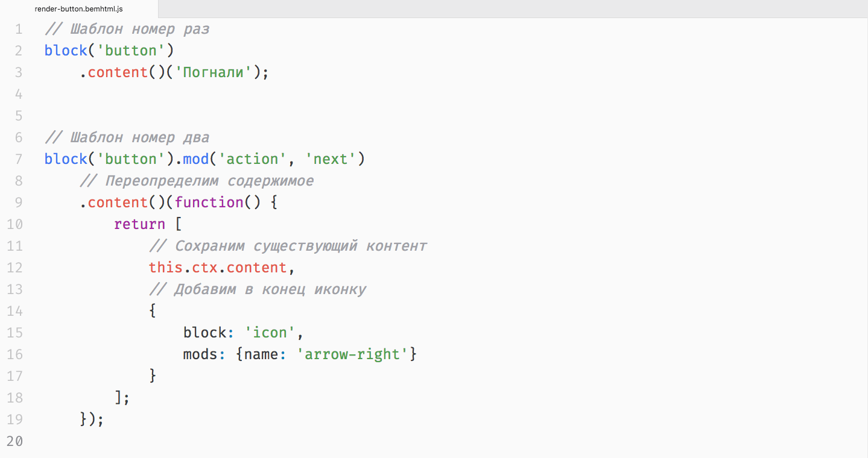Click the 'icon' string value
The image size is (868, 458).
[270, 333]
